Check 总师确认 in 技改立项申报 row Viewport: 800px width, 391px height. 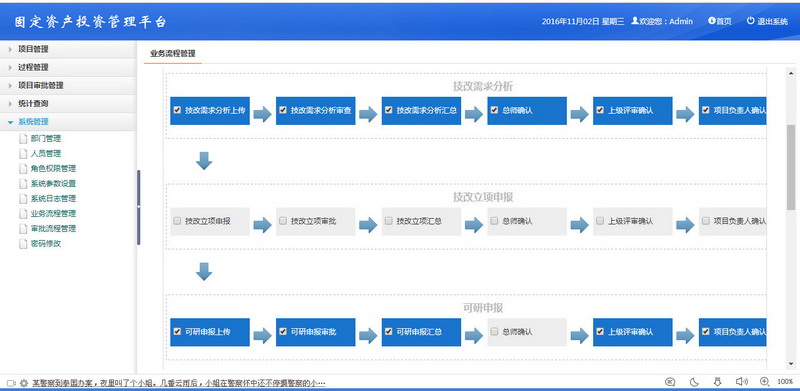click(x=494, y=221)
